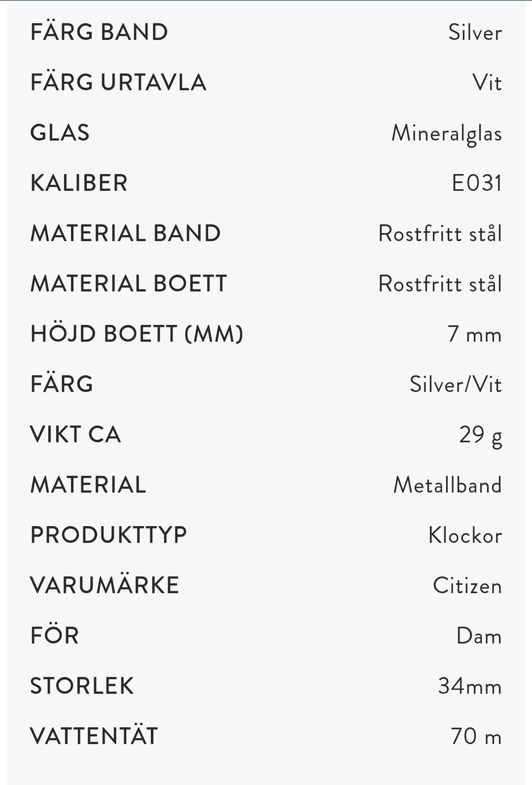Click the VIKT CA label
The image size is (532, 785).
tap(75, 435)
